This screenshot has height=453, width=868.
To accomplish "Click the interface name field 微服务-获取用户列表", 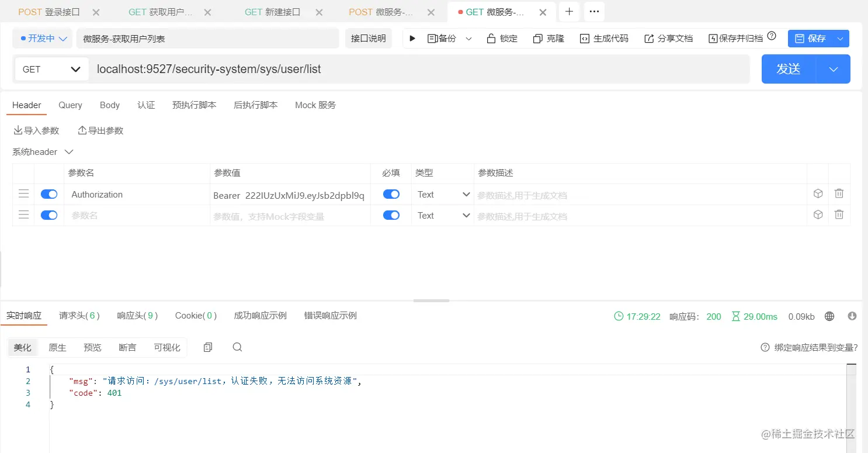I will click(x=207, y=39).
